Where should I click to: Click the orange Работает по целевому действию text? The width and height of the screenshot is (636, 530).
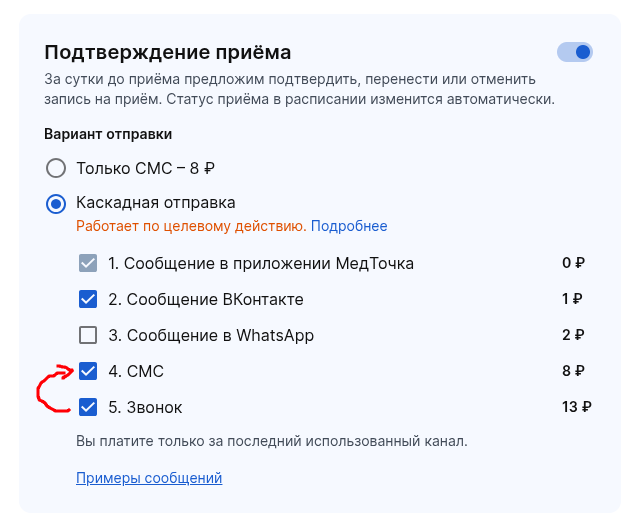[x=191, y=226]
